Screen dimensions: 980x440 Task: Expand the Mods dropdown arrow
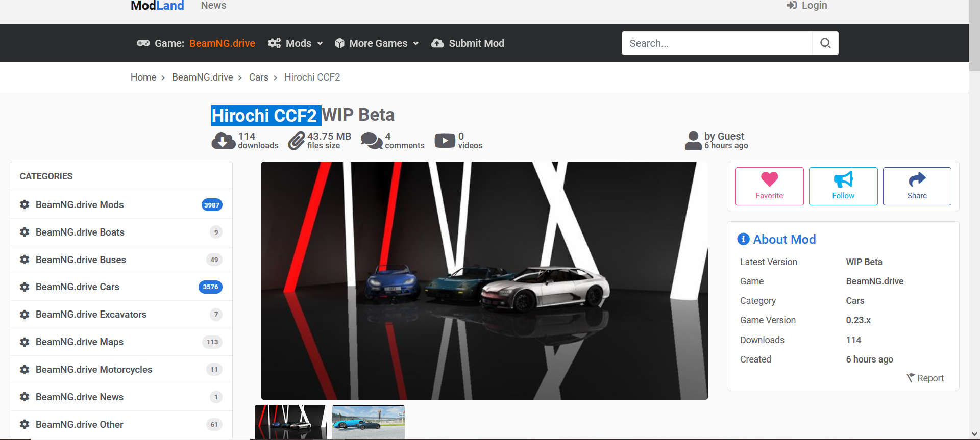pyautogui.click(x=320, y=44)
